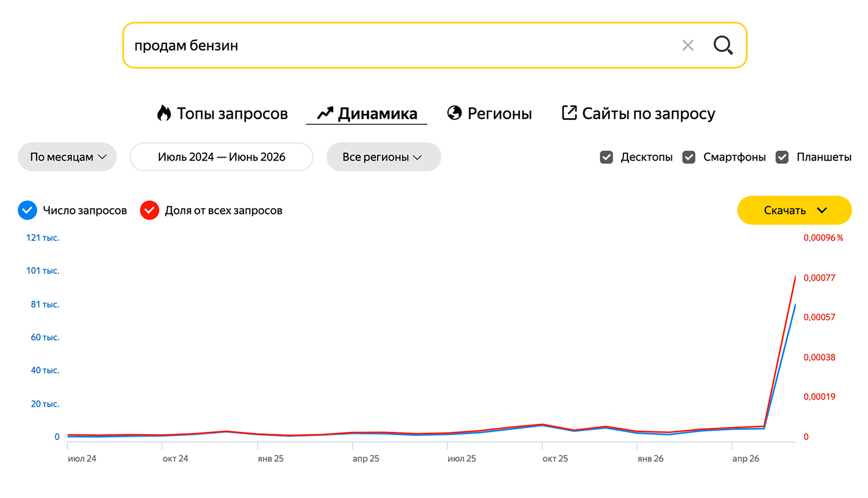Expand the Скачать download menu

pos(794,210)
